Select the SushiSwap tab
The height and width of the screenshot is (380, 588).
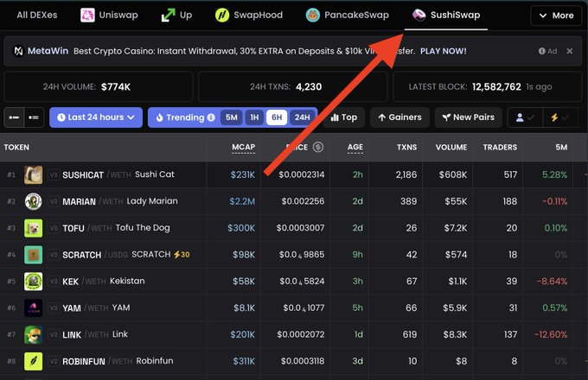click(446, 16)
